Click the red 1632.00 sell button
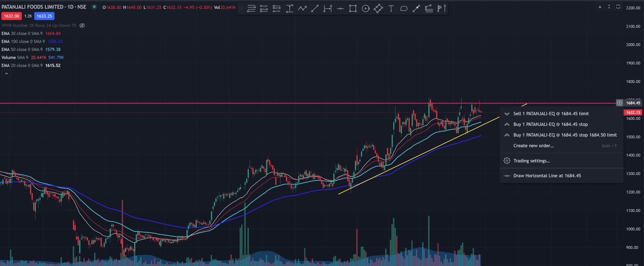 [x=12, y=16]
